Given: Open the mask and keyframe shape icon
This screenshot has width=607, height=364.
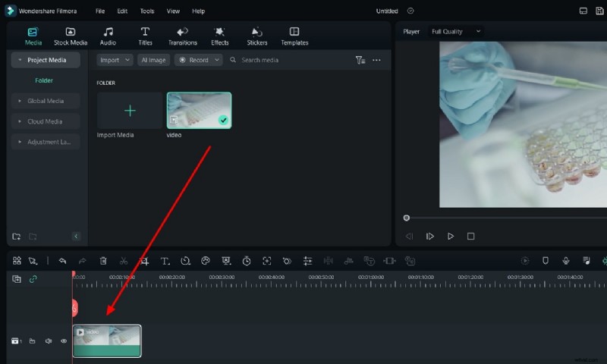Looking at the screenshot, I should tap(287, 261).
